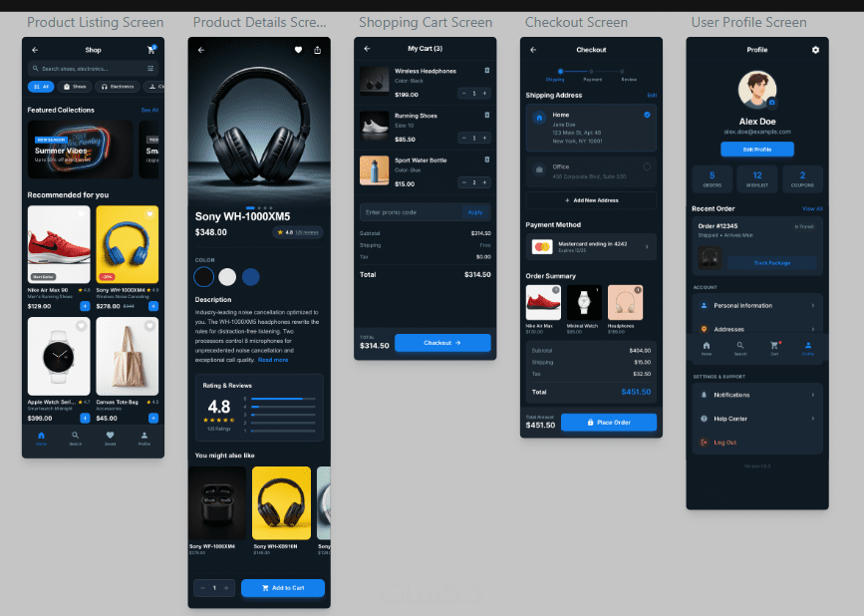Delete Wireless Headphones from cart
Viewport: 864px width, 616px height.
point(486,71)
